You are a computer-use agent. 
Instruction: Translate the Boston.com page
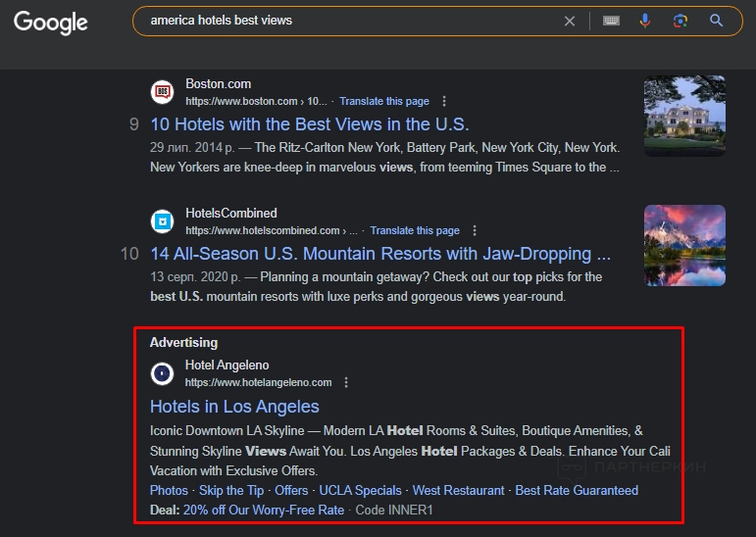click(x=384, y=101)
